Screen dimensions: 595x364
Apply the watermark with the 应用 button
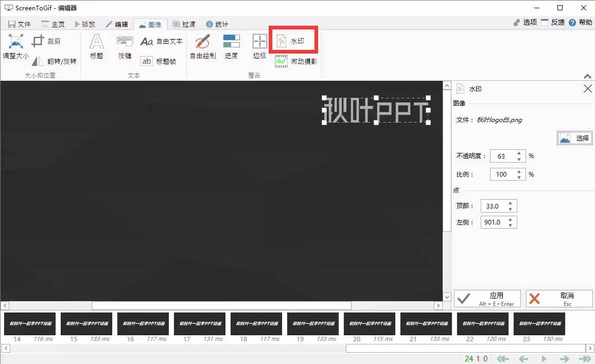[486, 298]
